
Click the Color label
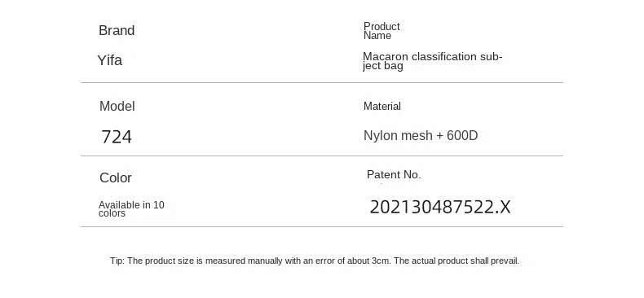pos(116,177)
